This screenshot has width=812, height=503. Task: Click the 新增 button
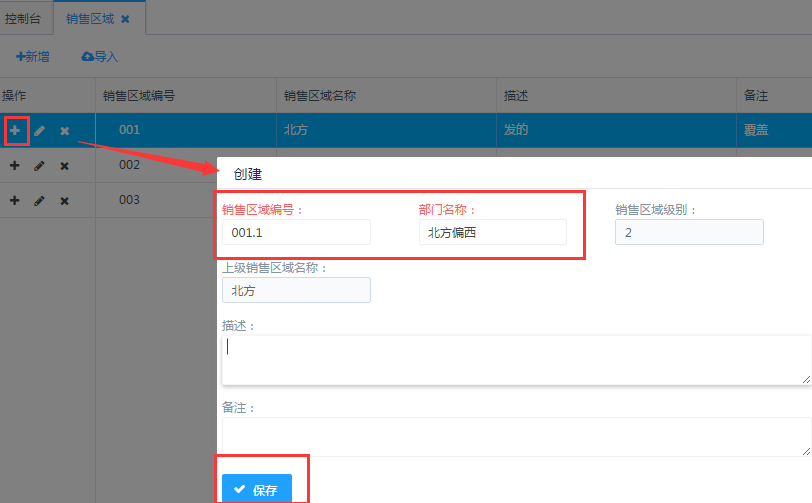[x=33, y=57]
